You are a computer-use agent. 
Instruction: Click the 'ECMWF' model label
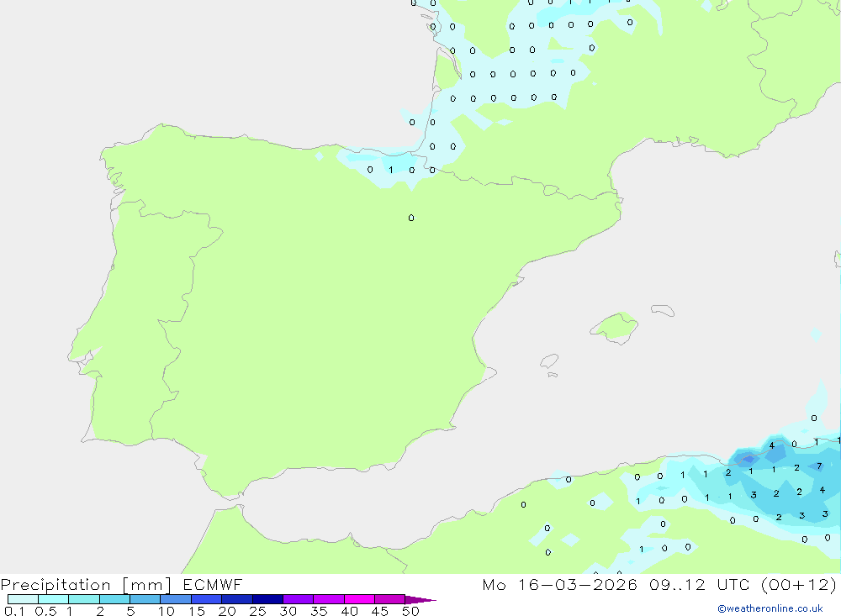click(x=213, y=584)
